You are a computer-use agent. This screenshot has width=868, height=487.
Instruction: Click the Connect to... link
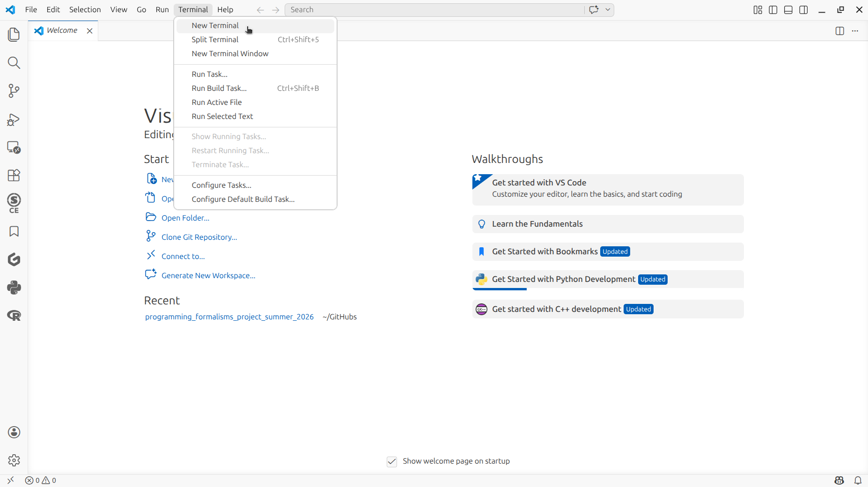[183, 257]
